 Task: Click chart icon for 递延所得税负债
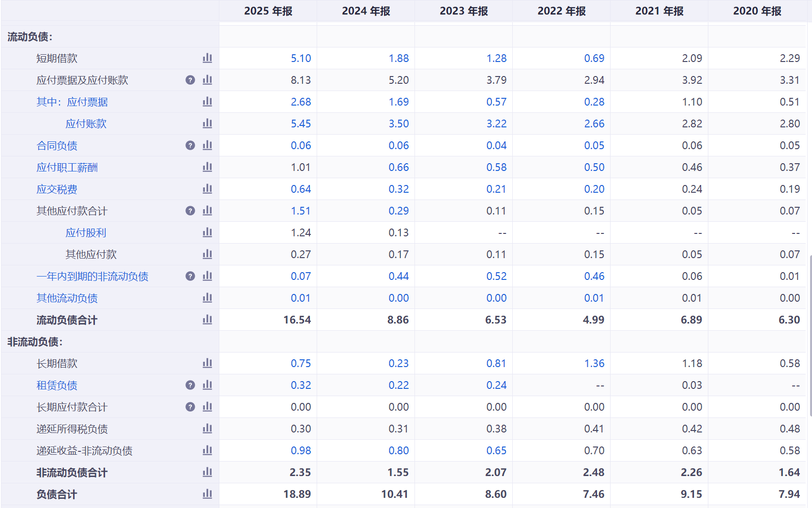coord(207,429)
